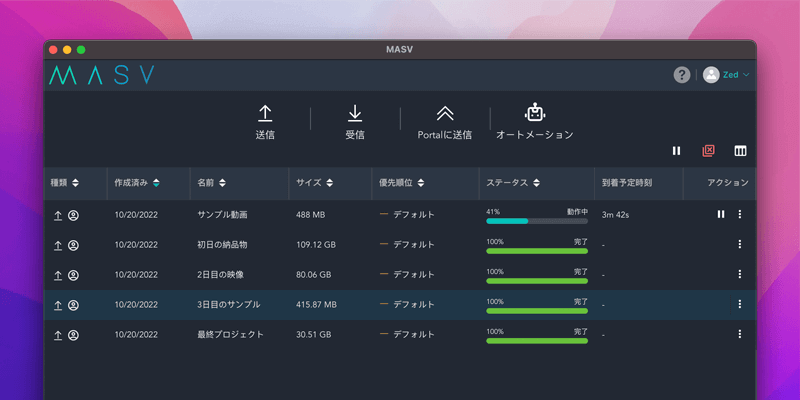Click the 100% progress bar for 初日の納品物

(x=537, y=251)
